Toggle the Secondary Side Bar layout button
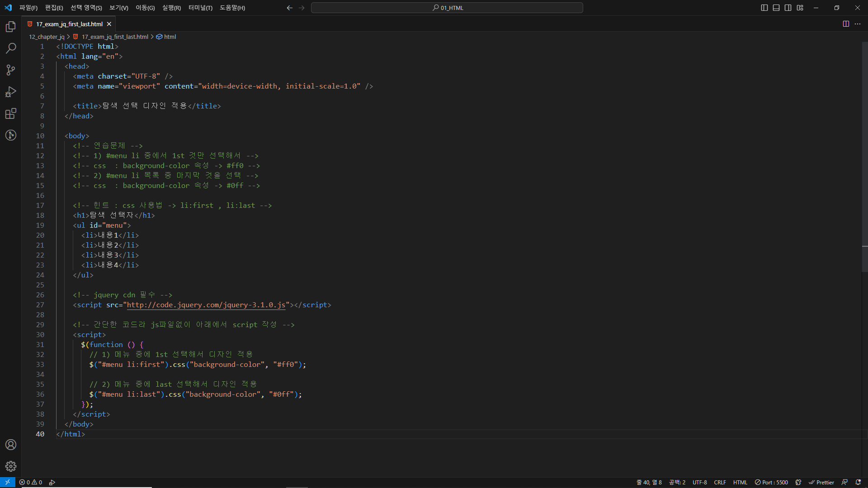 (x=788, y=8)
